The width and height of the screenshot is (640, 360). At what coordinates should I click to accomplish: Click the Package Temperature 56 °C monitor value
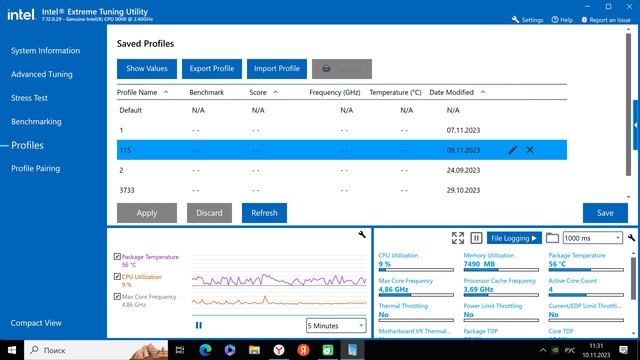(x=557, y=264)
